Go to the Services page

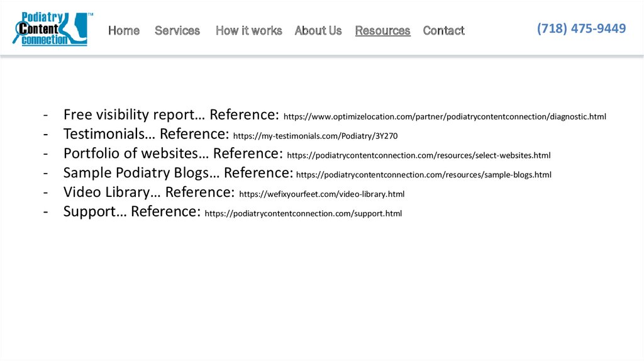click(177, 30)
